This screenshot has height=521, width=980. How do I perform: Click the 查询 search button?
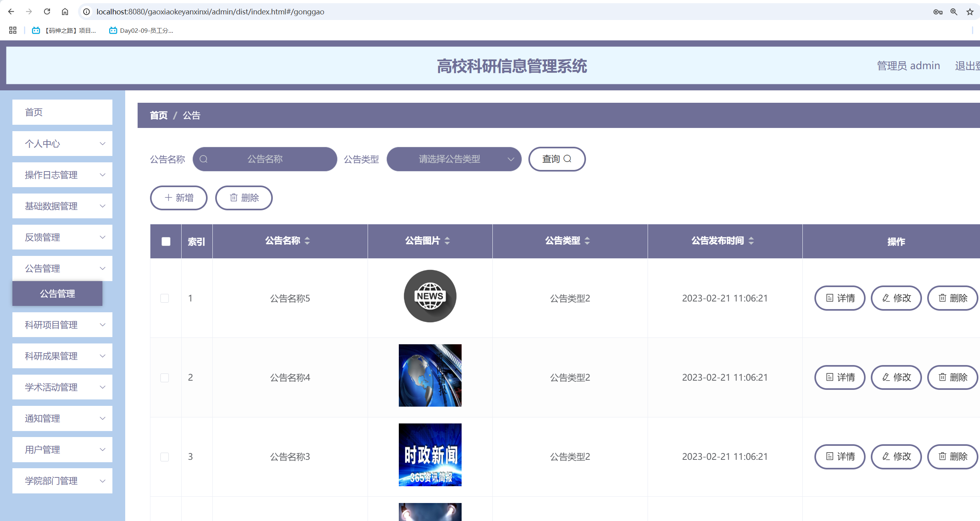coord(557,159)
